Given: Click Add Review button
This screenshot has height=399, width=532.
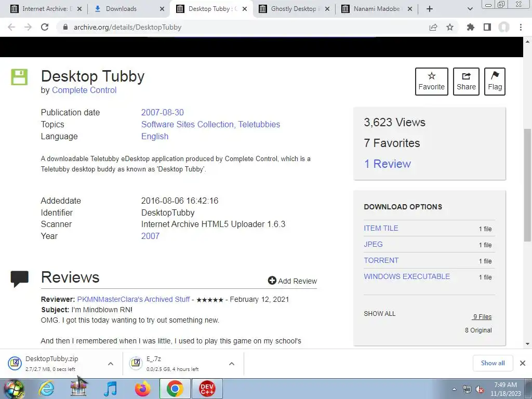Looking at the screenshot, I should pos(292,281).
